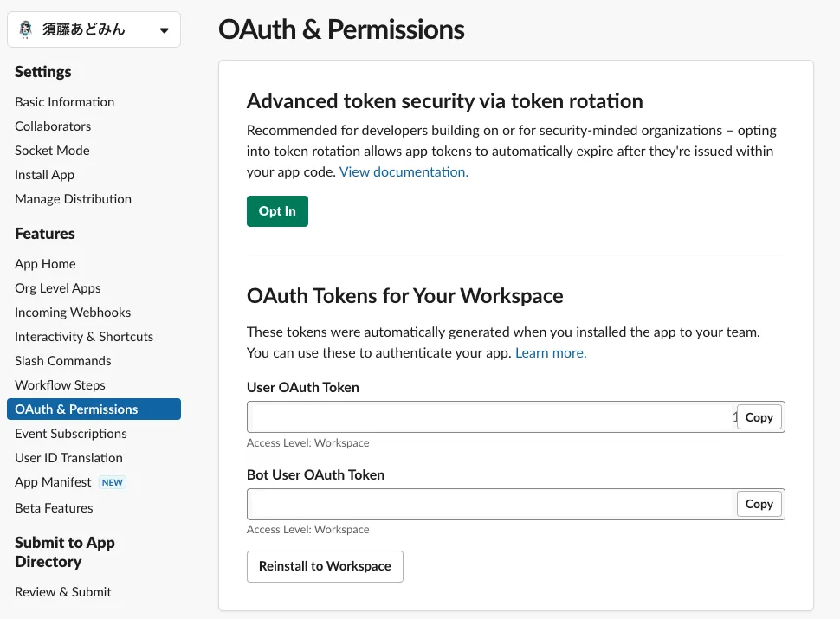The image size is (840, 619).
Task: Open Manage Distribution page
Action: point(73,199)
